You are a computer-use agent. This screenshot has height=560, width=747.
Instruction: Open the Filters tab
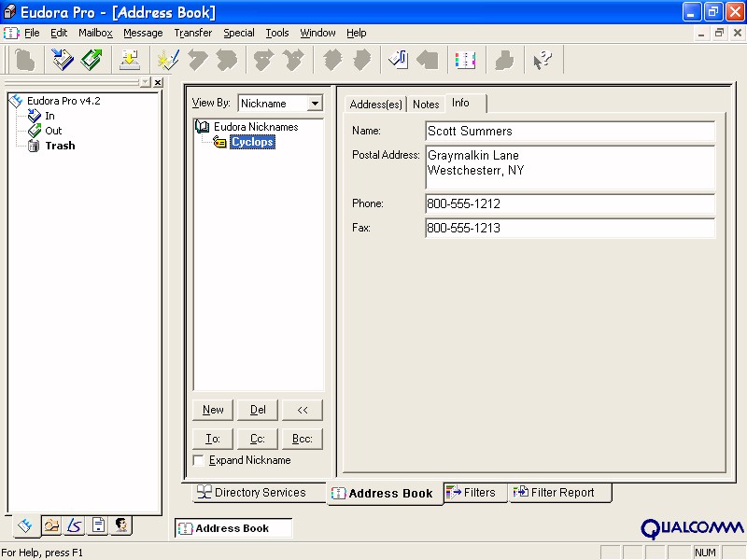(x=475, y=493)
